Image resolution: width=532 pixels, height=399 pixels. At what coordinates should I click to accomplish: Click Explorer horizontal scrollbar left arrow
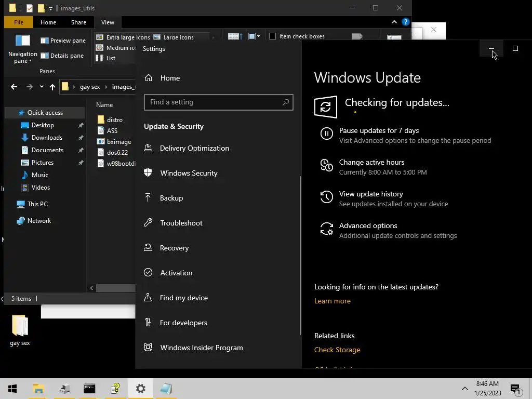(x=91, y=288)
